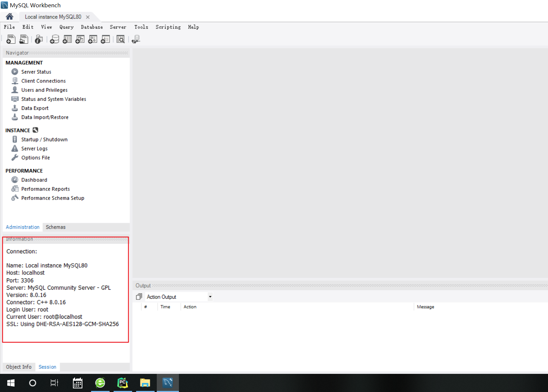This screenshot has width=548, height=392.
Task: Close the Local instance MySQL80 tab
Action: [x=88, y=17]
